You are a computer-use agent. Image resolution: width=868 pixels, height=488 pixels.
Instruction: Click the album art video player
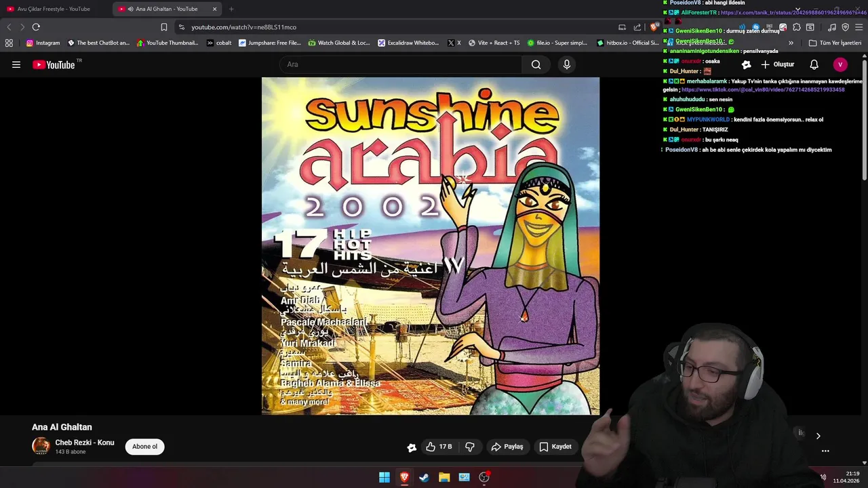(x=431, y=246)
